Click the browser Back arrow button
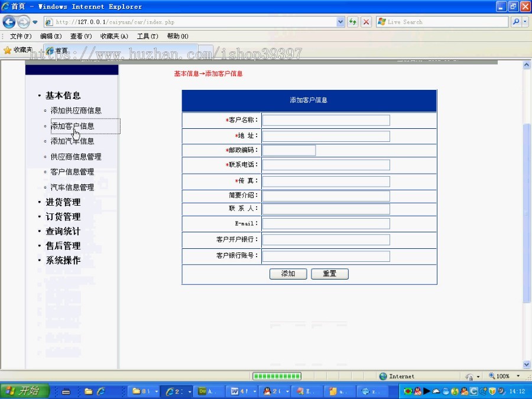This screenshot has width=532, height=399. pyautogui.click(x=9, y=22)
